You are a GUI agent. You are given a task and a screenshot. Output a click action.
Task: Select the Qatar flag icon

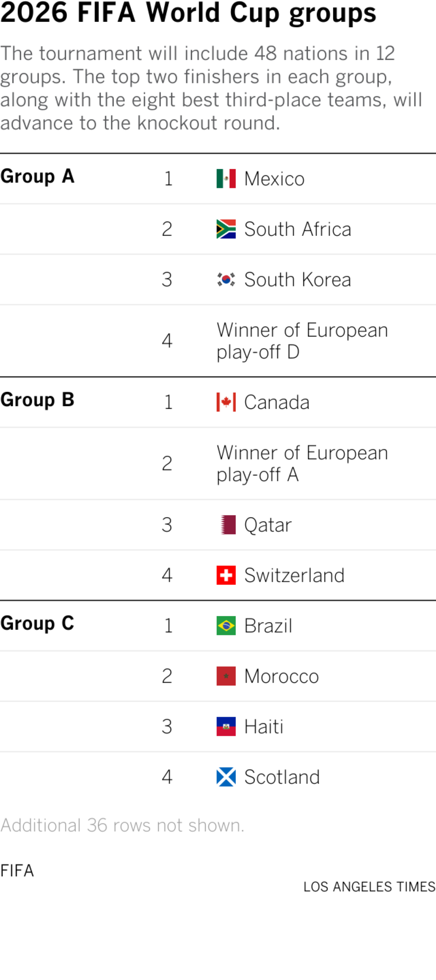[x=228, y=524]
